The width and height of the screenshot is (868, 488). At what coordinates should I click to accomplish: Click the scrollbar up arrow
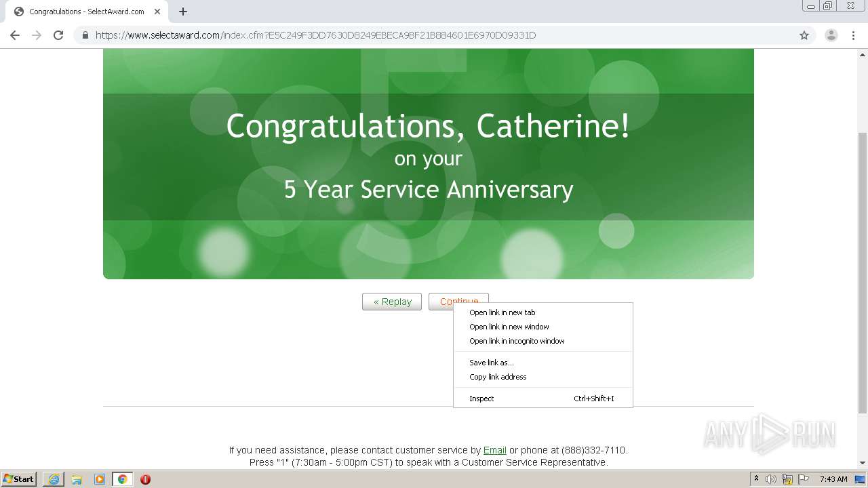pos(863,54)
